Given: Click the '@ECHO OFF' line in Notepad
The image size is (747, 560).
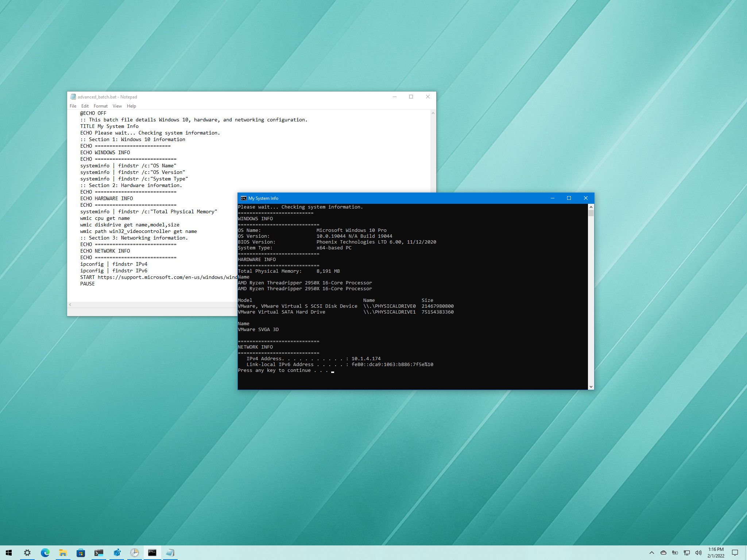Looking at the screenshot, I should point(93,113).
